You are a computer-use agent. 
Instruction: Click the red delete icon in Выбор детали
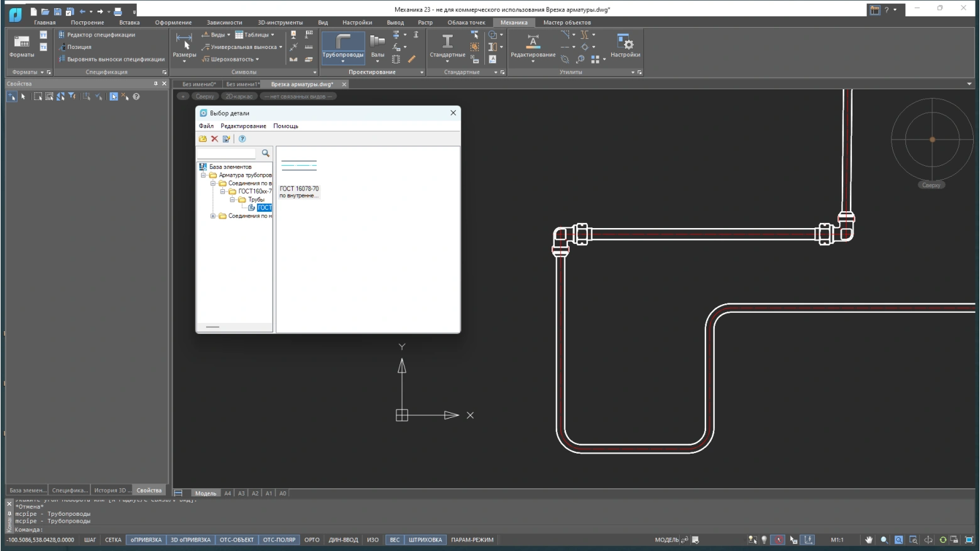pyautogui.click(x=214, y=139)
